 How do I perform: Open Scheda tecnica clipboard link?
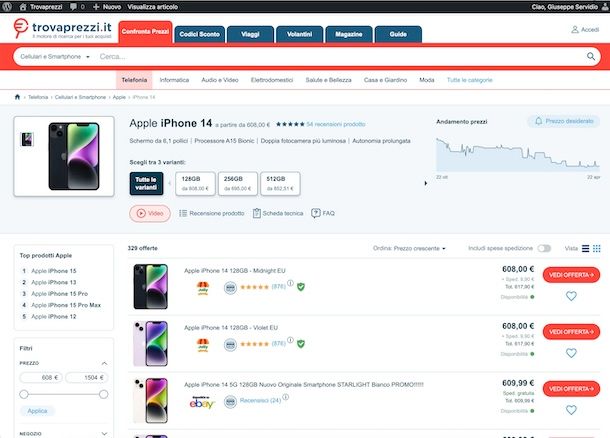pyautogui.click(x=278, y=213)
